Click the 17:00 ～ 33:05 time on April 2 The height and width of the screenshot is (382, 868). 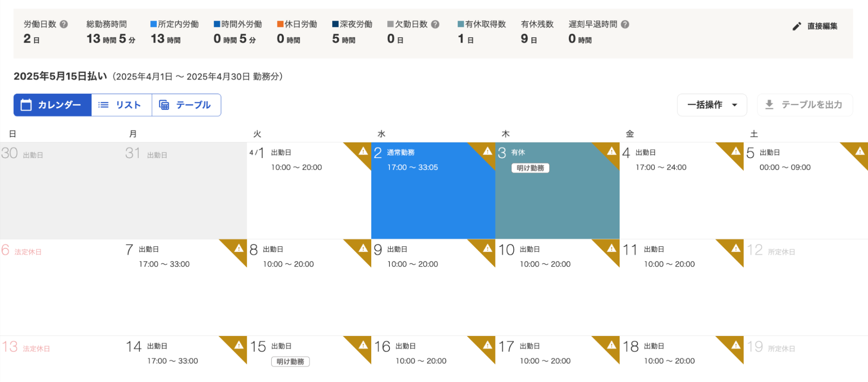413,168
